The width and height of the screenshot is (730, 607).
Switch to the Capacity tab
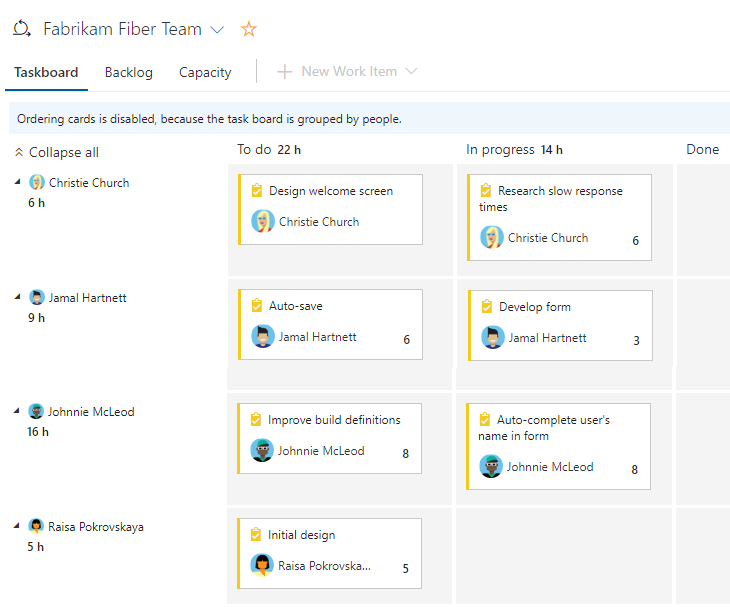pos(205,72)
